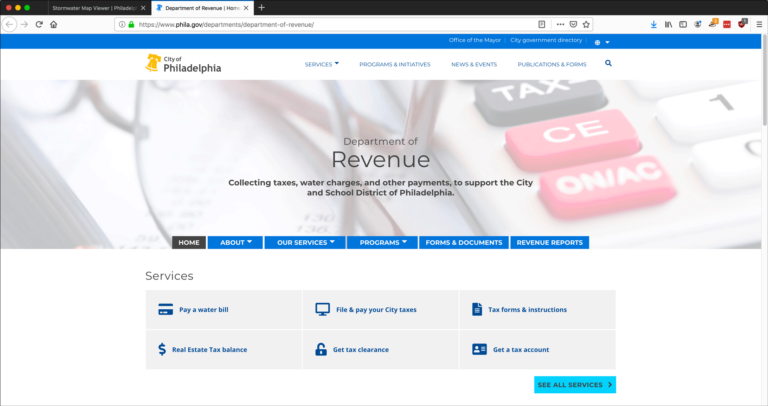This screenshot has height=406, width=768.
Task: Expand the top Services navigation dropdown
Action: tap(322, 64)
